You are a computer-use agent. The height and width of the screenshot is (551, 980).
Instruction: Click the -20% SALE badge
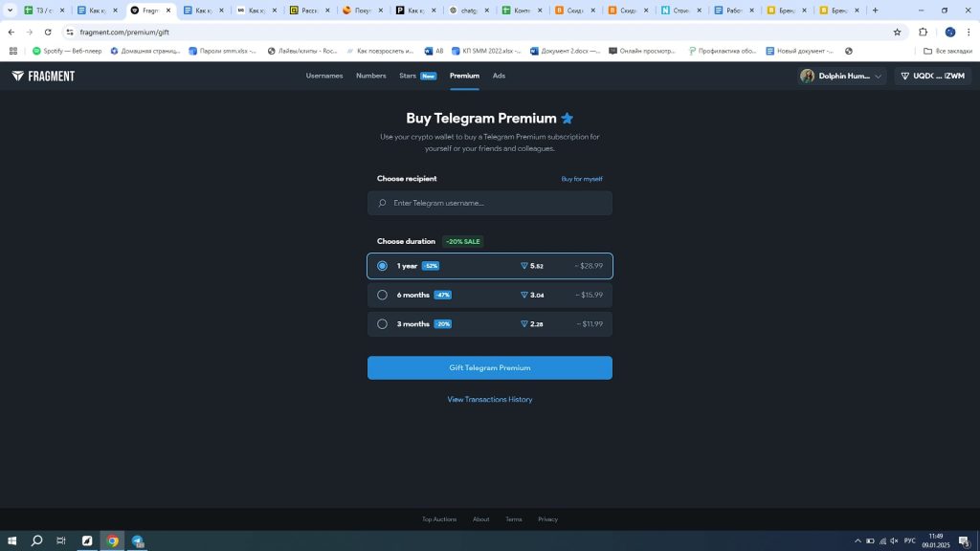pyautogui.click(x=463, y=241)
